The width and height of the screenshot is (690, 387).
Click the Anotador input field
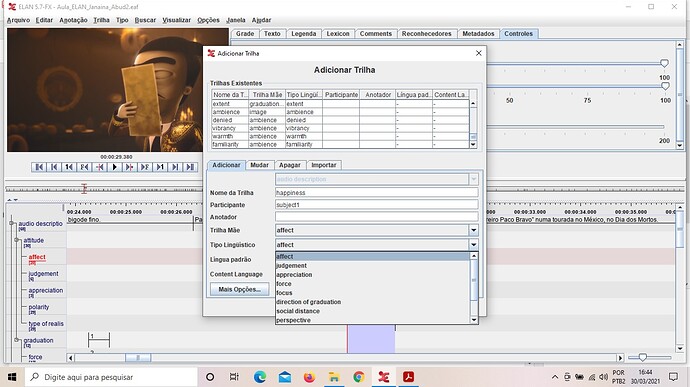pyautogui.click(x=376, y=217)
